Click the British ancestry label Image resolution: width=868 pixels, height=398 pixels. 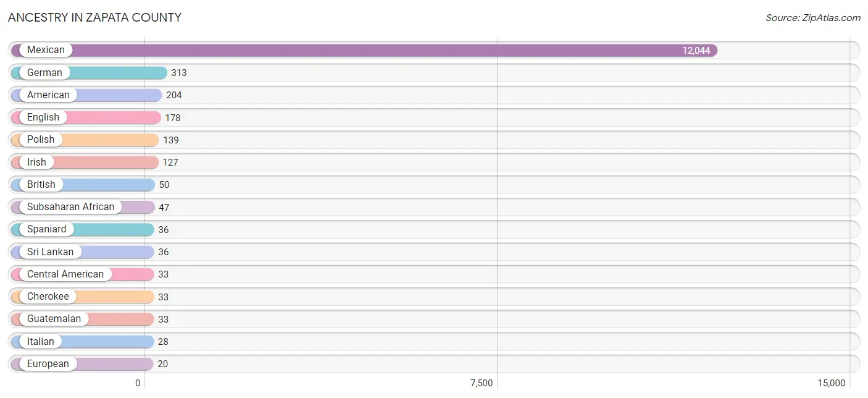[x=41, y=184]
